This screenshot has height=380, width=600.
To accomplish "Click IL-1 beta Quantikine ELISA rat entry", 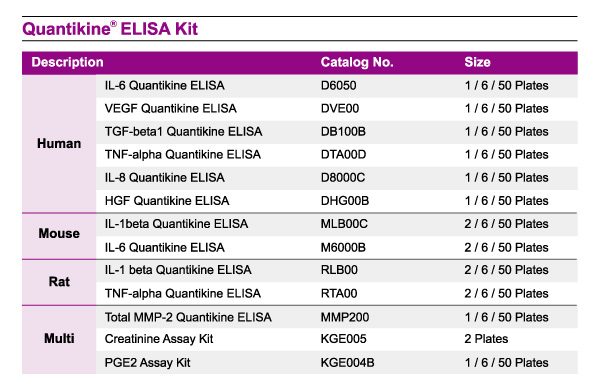I will tap(178, 270).
